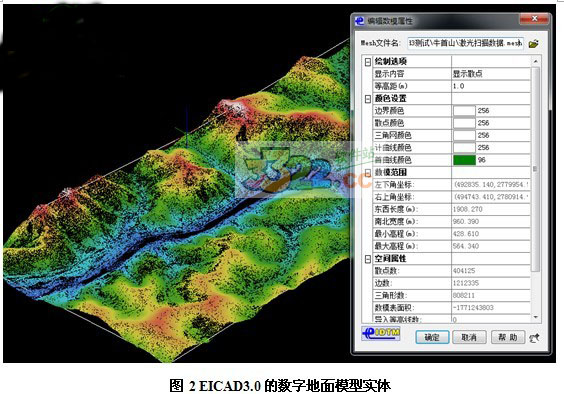This screenshot has height=394, width=564.
Task: Click the IDTM logo at the dialog bottom
Action: [381, 334]
